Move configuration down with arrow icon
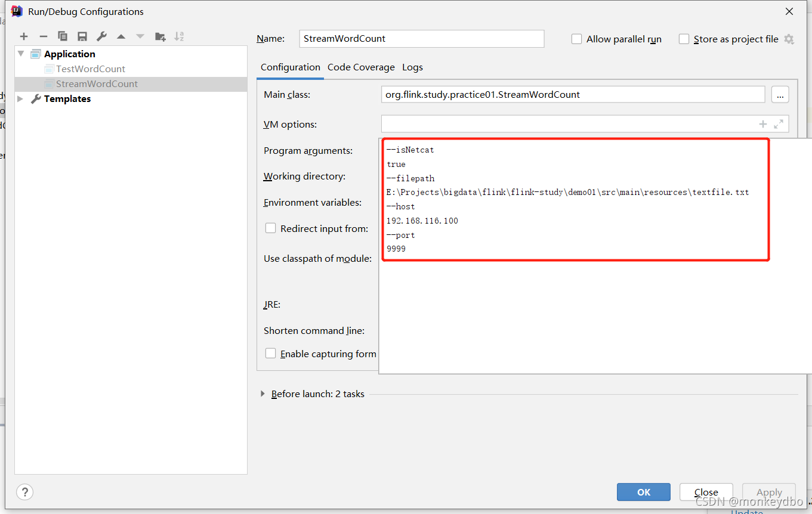 (140, 36)
